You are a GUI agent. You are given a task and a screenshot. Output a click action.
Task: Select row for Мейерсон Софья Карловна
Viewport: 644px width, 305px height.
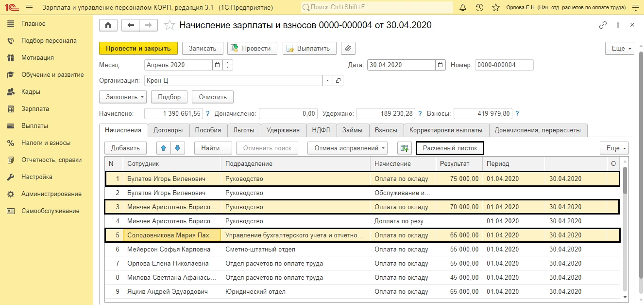point(169,250)
